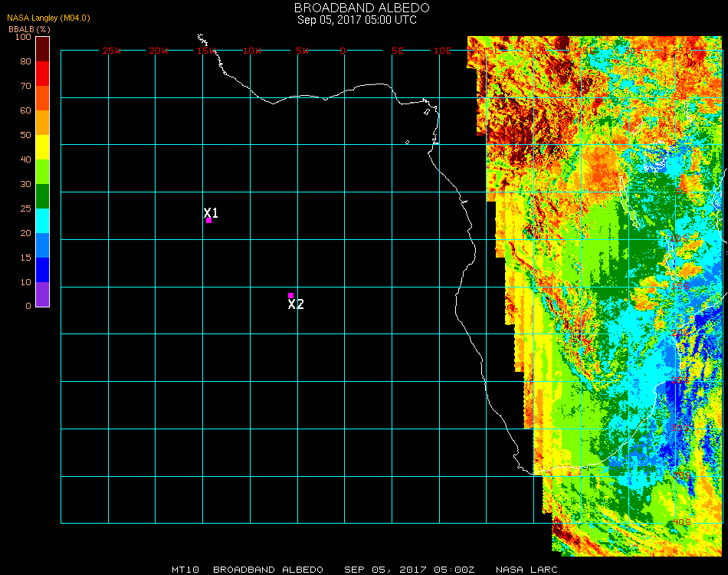Click the 10S latitude label
This screenshot has height=575, width=728.
pyautogui.click(x=678, y=238)
